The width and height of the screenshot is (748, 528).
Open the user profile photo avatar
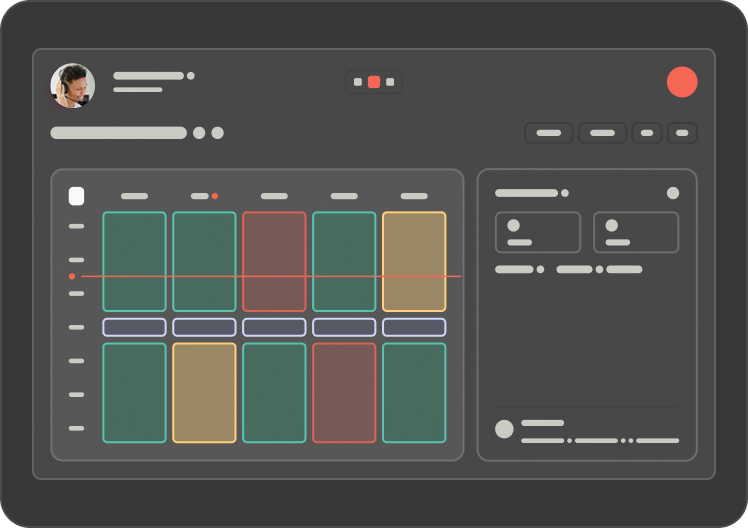73,85
